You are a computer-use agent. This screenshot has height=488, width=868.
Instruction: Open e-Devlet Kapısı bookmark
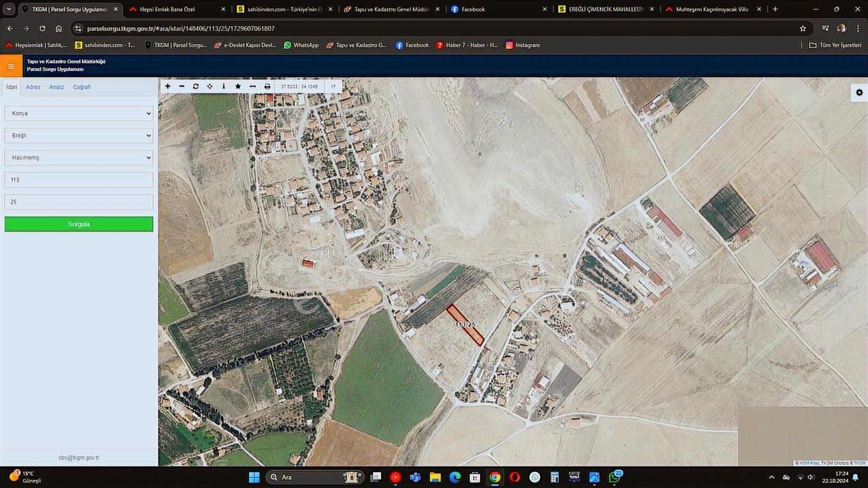coord(245,45)
